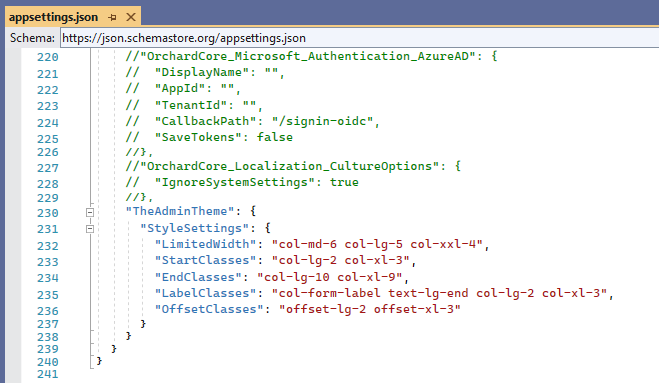
Task: Click the commented "SaveTokens": false line
Action: click(x=209, y=137)
